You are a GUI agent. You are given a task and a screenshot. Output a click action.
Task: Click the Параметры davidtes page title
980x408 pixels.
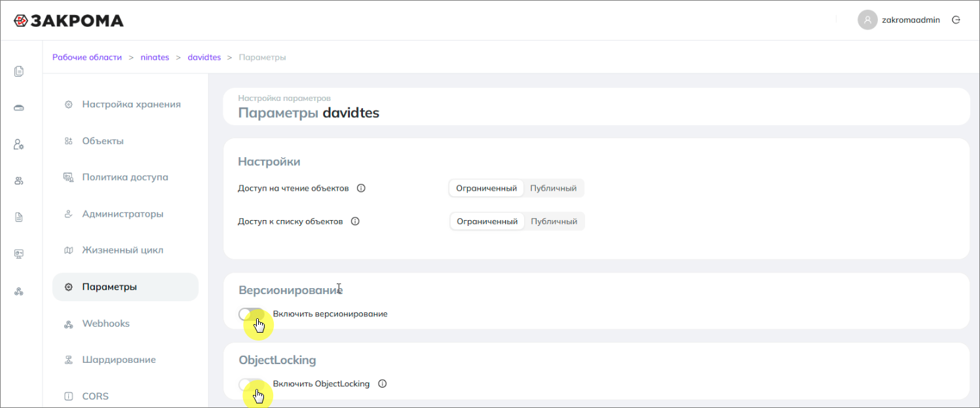(309, 113)
